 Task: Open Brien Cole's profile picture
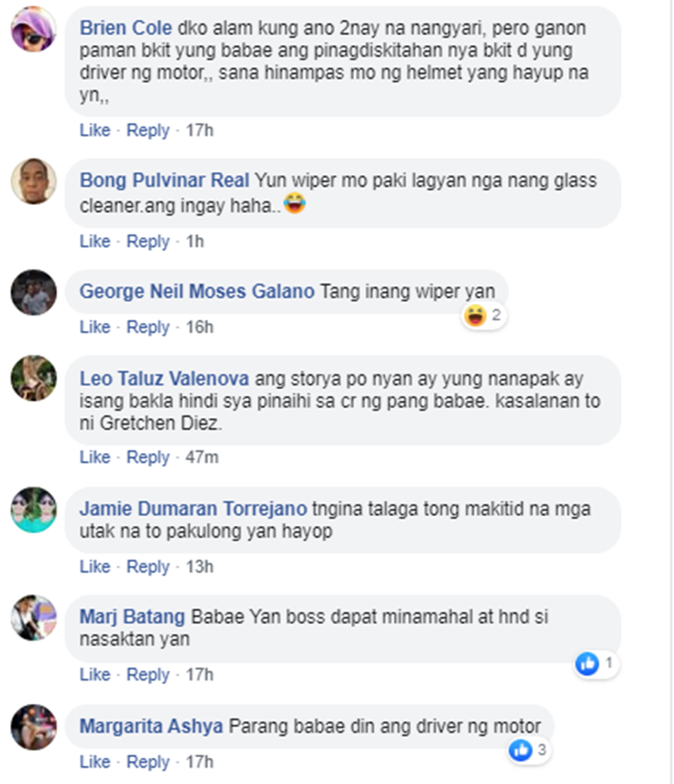point(33,29)
